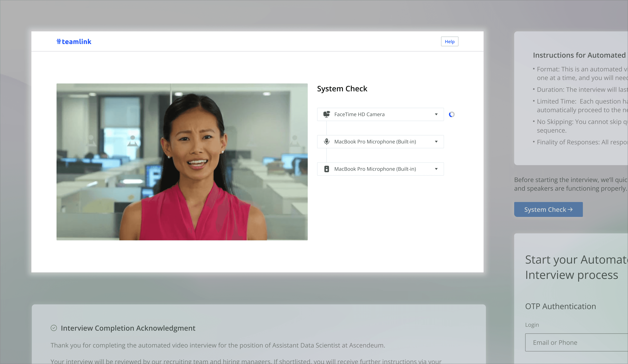Click the speaker icon in the third device row

click(326, 169)
